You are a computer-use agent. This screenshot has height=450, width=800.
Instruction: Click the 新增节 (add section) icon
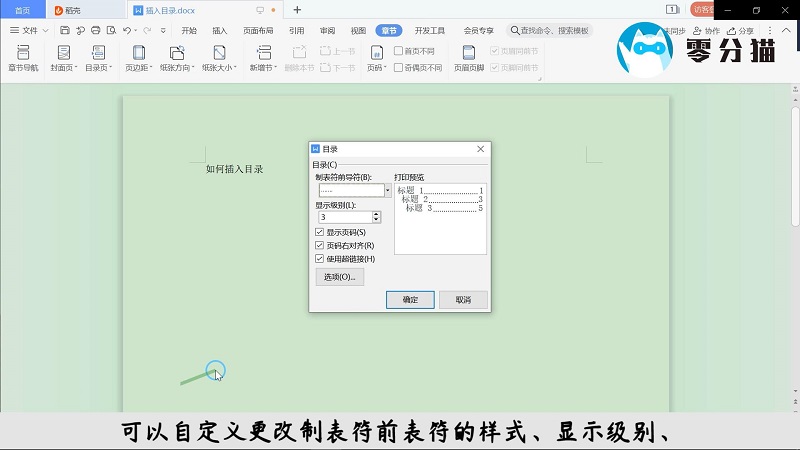[263, 52]
